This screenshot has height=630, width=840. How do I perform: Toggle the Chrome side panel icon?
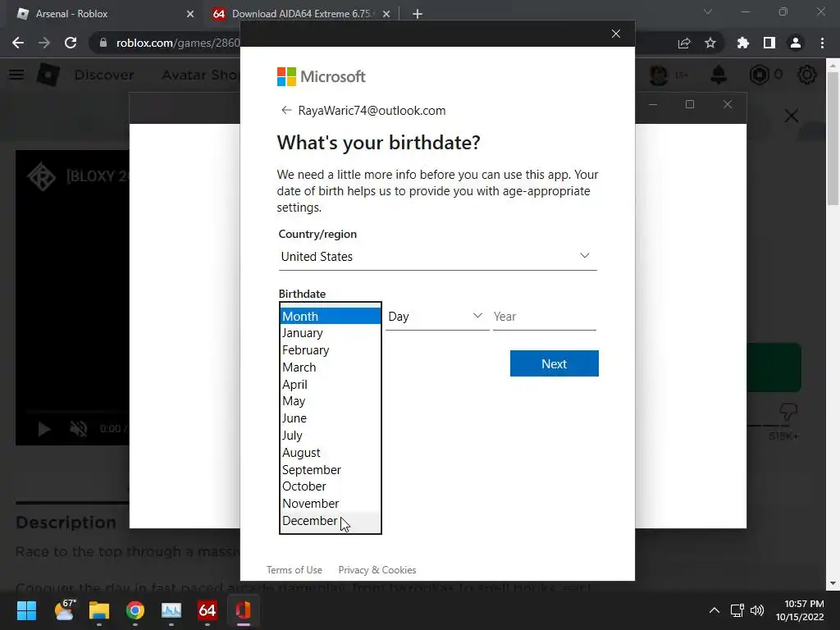pos(769,43)
